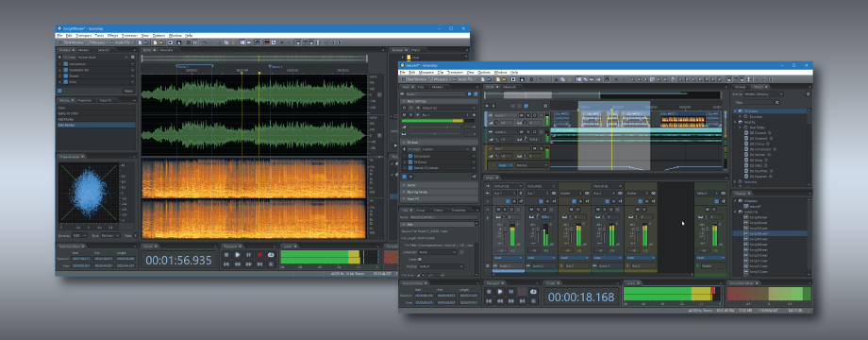Click Mixspace button in back window toolbar

click(x=96, y=42)
